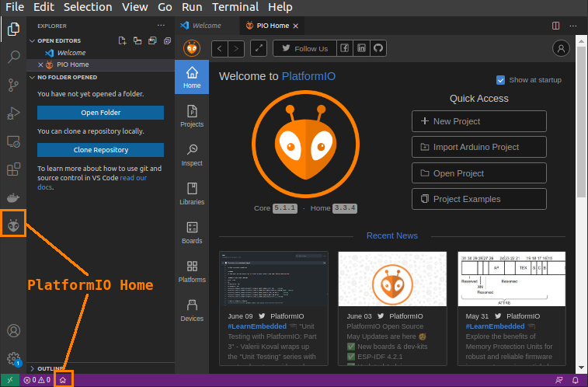Open the Extensions view

point(13,169)
